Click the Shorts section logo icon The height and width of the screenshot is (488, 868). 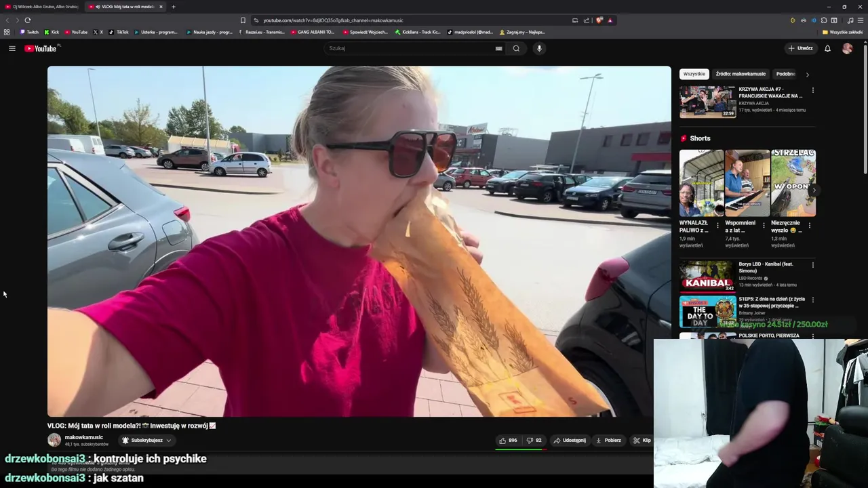point(684,138)
